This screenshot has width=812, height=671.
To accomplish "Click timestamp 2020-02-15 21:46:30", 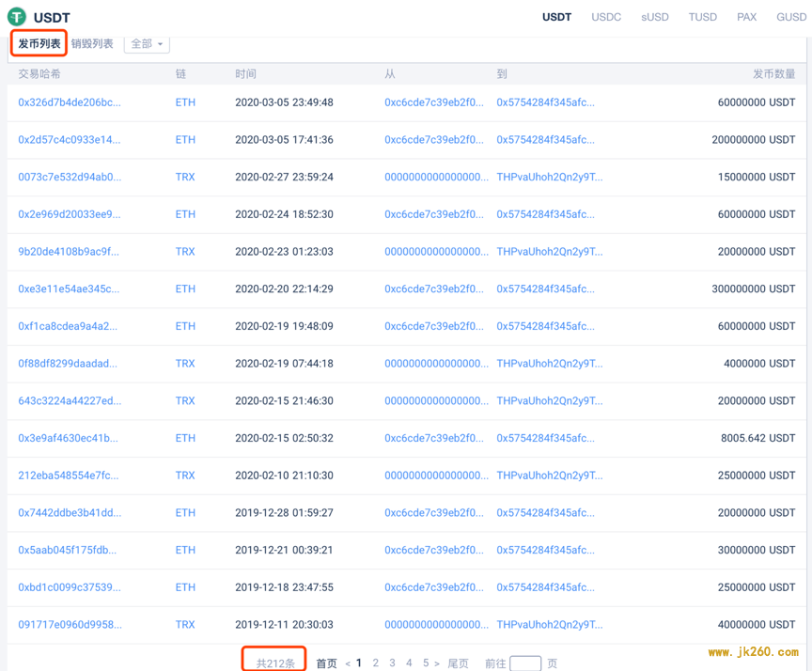I will (285, 400).
